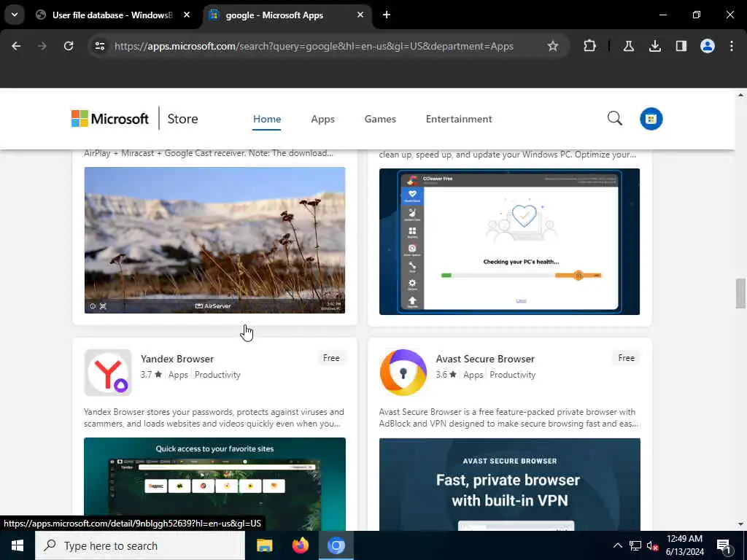The height and width of the screenshot is (560, 747).
Task: Open the network status tray icon
Action: pos(635,545)
